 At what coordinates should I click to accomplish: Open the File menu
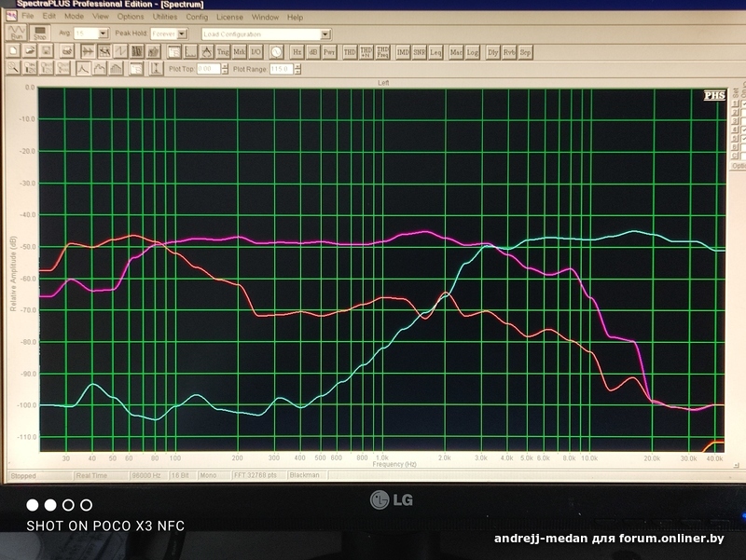[x=28, y=16]
